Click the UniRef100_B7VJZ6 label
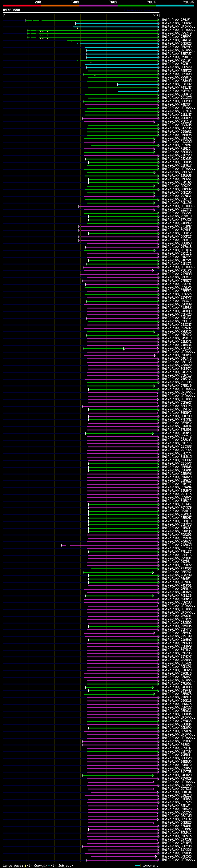The width and height of the screenshot is (197, 868). pyautogui.click(x=177, y=220)
